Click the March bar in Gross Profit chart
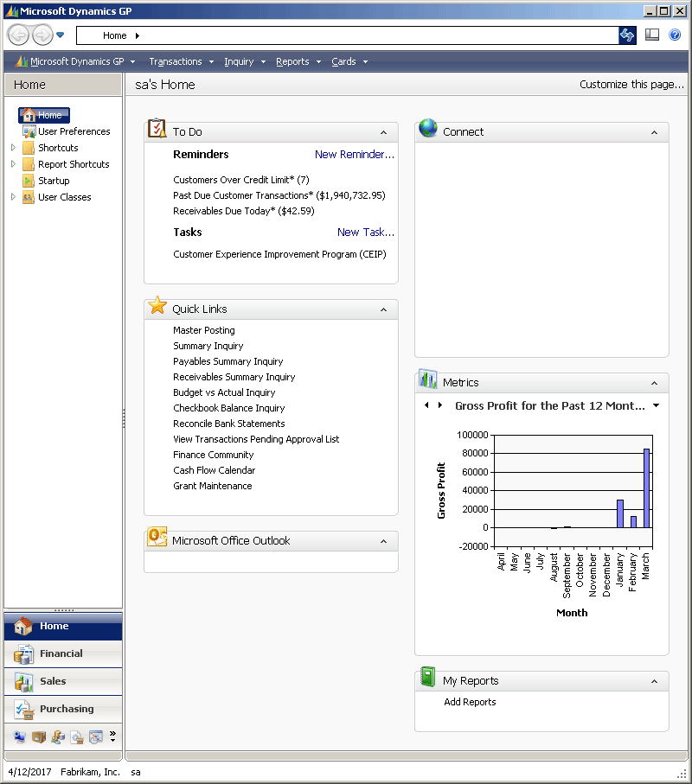This screenshot has height=784, width=692. tap(646, 488)
